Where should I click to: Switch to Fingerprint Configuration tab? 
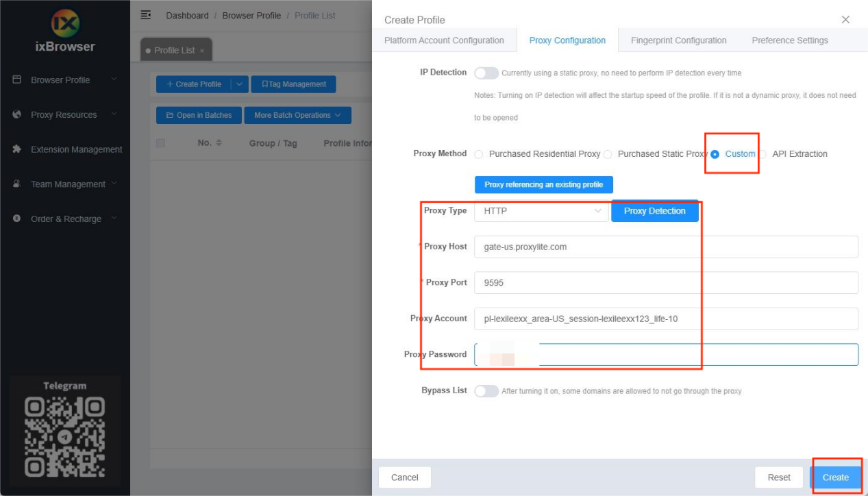tap(678, 40)
